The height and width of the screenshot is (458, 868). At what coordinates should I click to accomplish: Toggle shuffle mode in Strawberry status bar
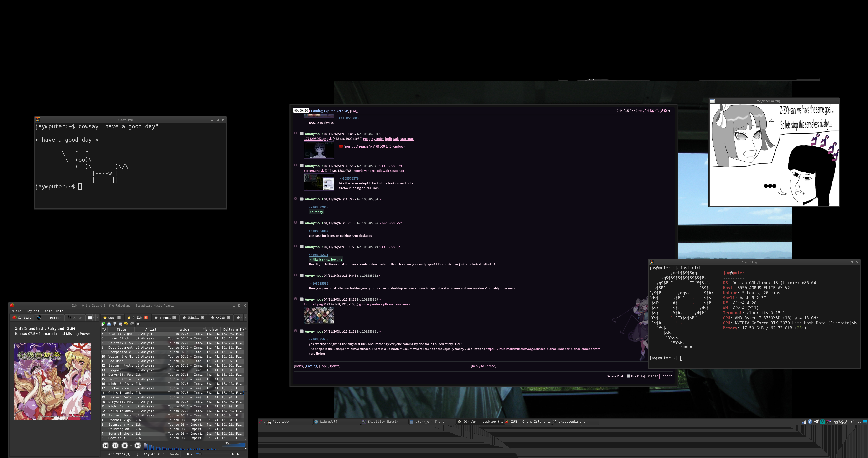pyautogui.click(x=177, y=454)
